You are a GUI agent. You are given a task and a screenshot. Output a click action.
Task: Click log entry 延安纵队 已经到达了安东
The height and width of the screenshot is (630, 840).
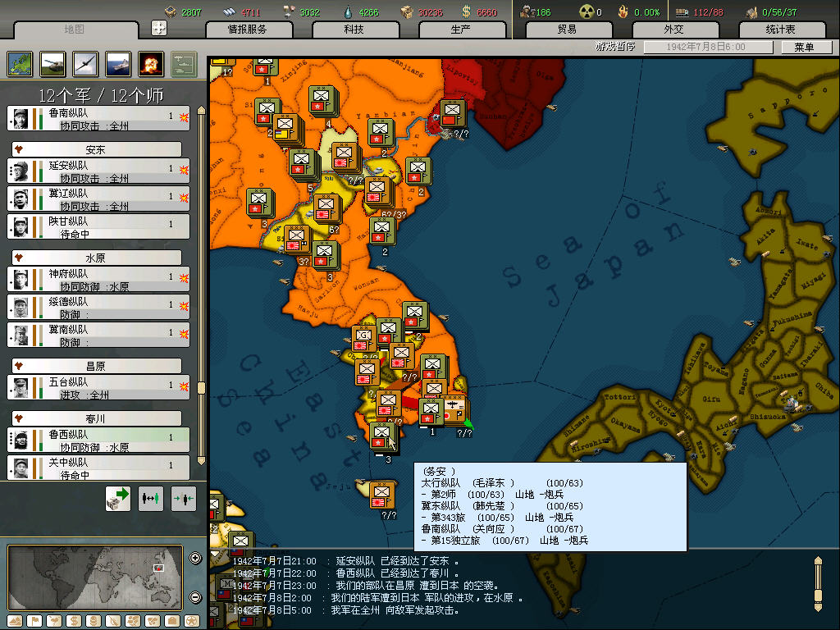[346, 561]
